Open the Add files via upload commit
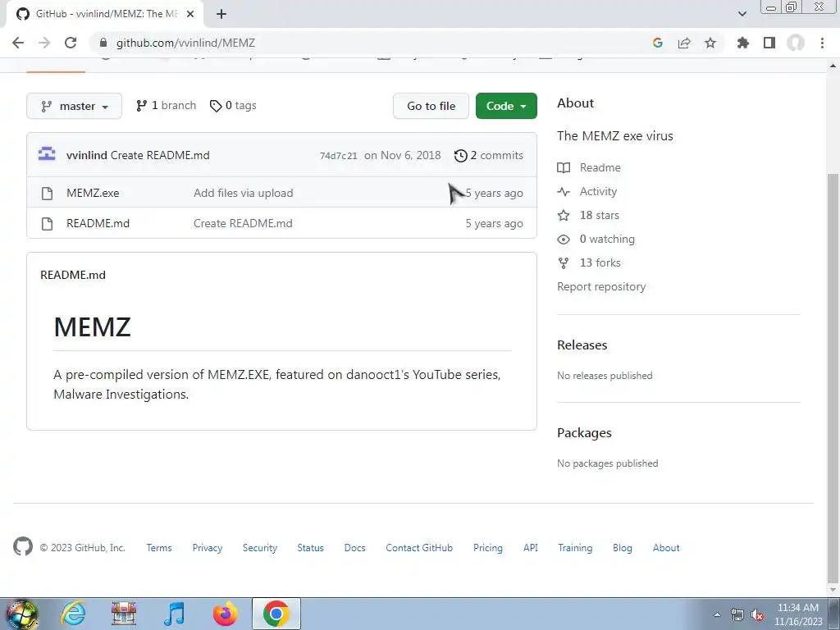 click(243, 193)
